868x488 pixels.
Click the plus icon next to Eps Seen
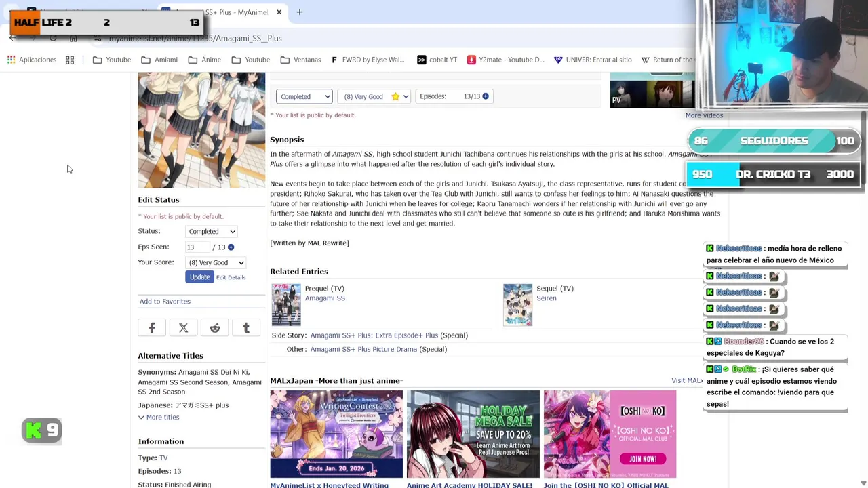(x=231, y=247)
